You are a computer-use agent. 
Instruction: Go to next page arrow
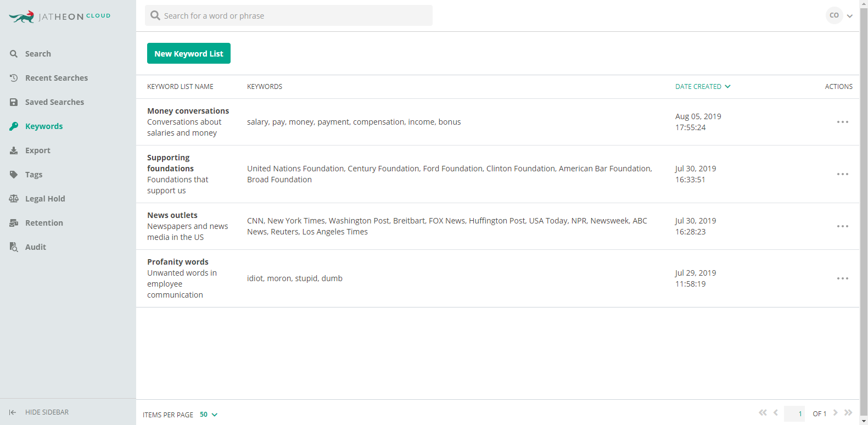pyautogui.click(x=835, y=412)
